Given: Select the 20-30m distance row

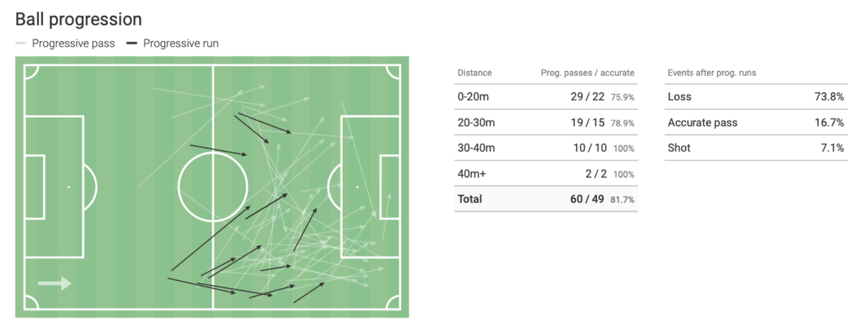Looking at the screenshot, I should [546, 123].
